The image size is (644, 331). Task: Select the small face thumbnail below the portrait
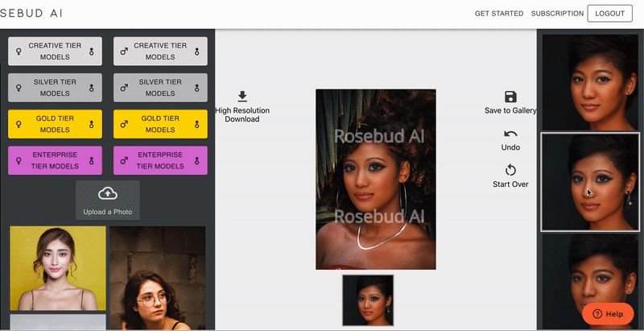[x=368, y=300]
